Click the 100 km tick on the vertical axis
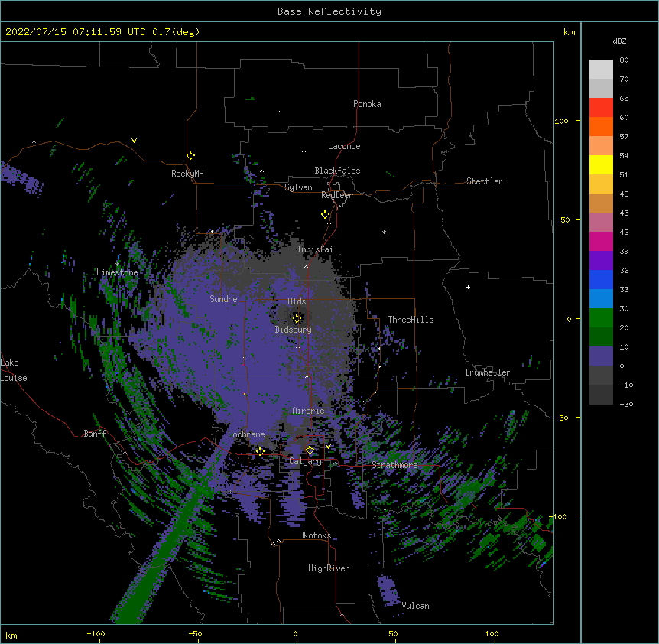This screenshot has width=659, height=644. pyautogui.click(x=561, y=121)
